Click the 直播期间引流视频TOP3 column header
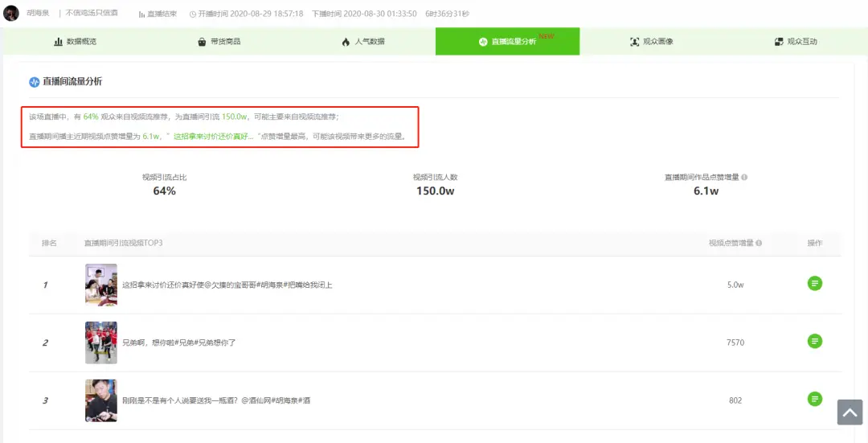The height and width of the screenshot is (443, 868). coord(124,243)
